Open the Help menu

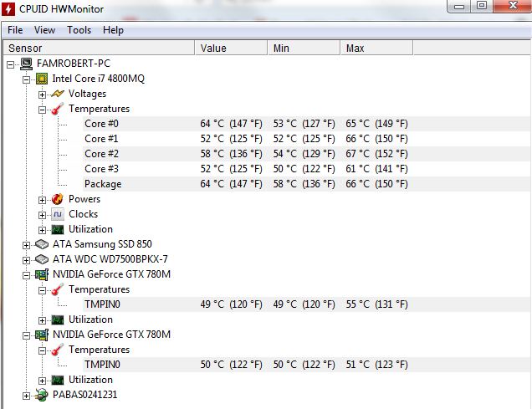(113, 30)
